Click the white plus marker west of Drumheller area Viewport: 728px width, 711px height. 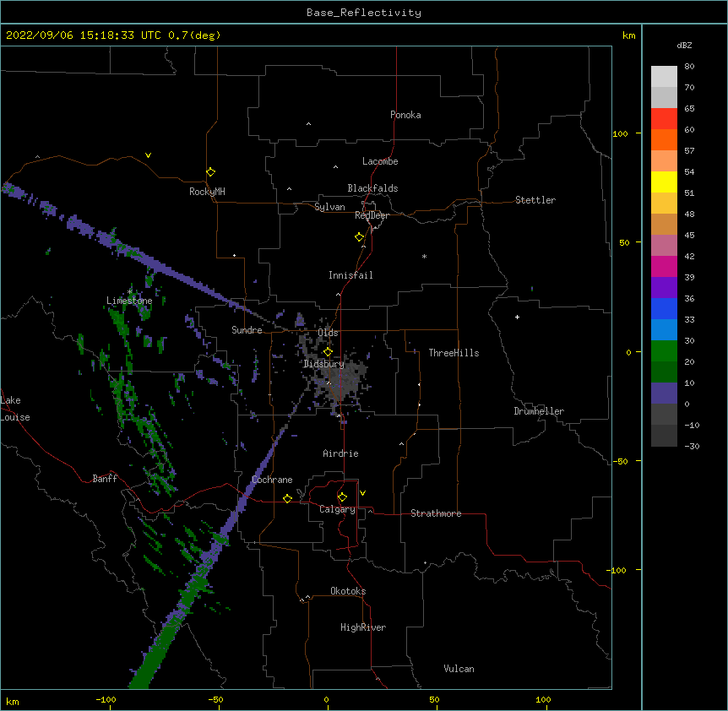(x=517, y=317)
